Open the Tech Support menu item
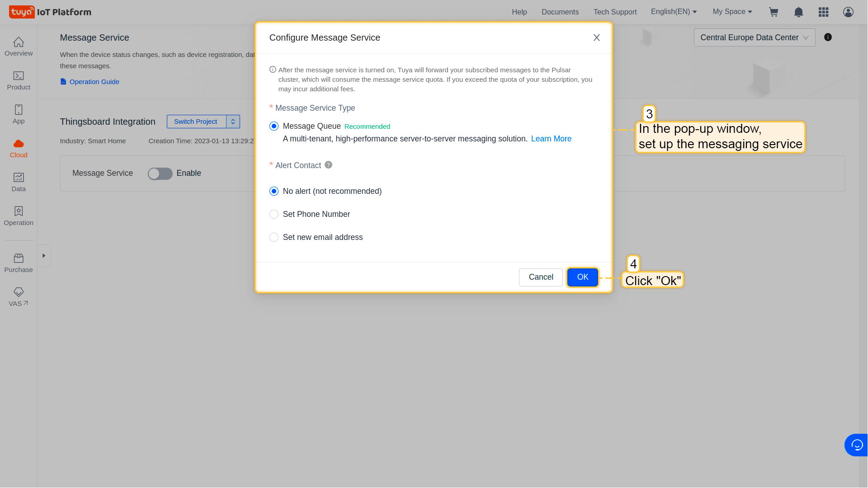 point(615,12)
